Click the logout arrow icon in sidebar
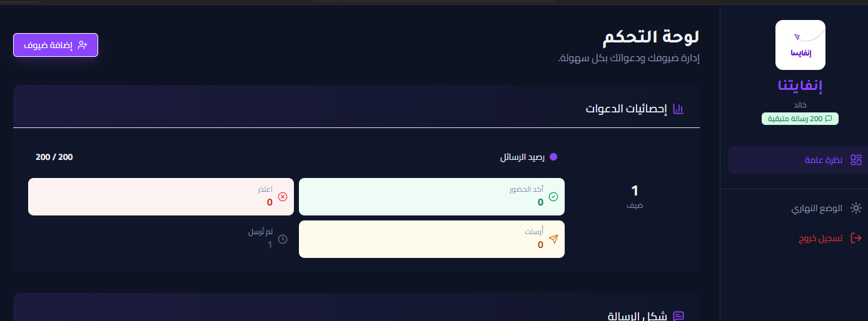 (856, 238)
